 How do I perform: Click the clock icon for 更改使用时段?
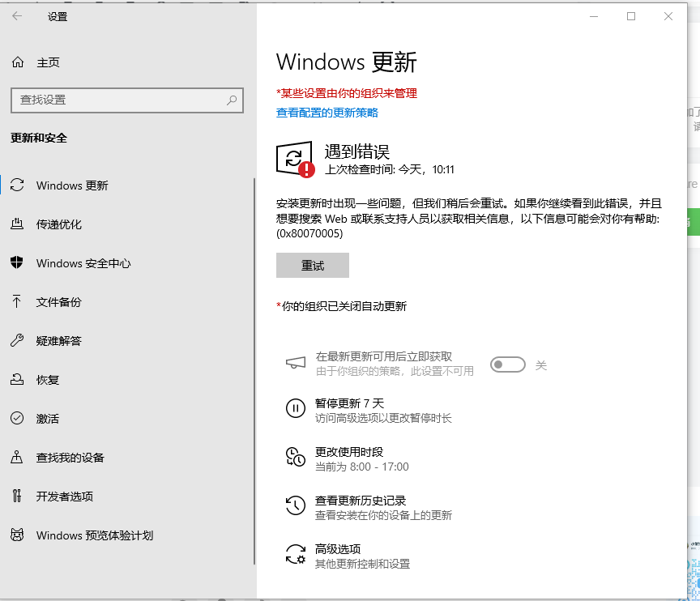point(296,457)
